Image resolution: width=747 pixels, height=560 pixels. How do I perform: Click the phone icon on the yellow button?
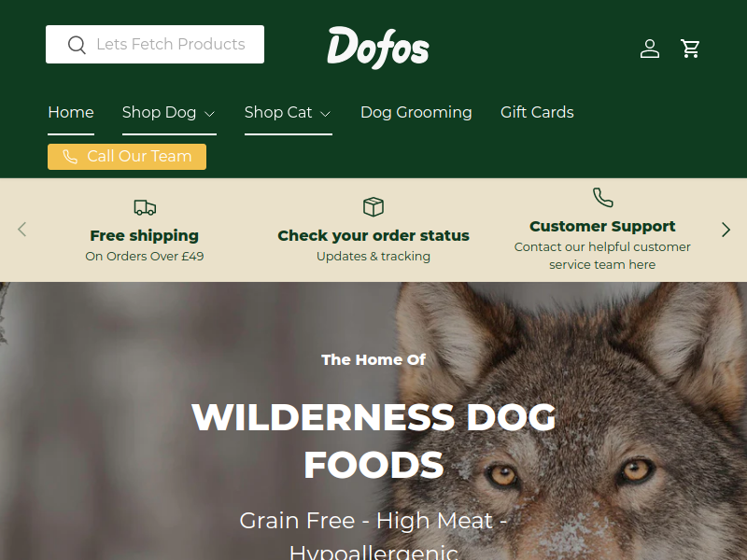(70, 157)
